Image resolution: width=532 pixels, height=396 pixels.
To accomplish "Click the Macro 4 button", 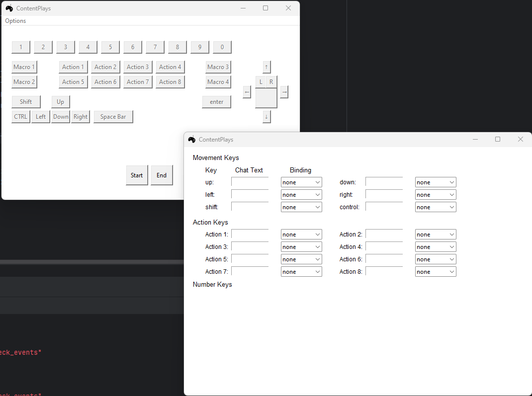I will pos(218,82).
